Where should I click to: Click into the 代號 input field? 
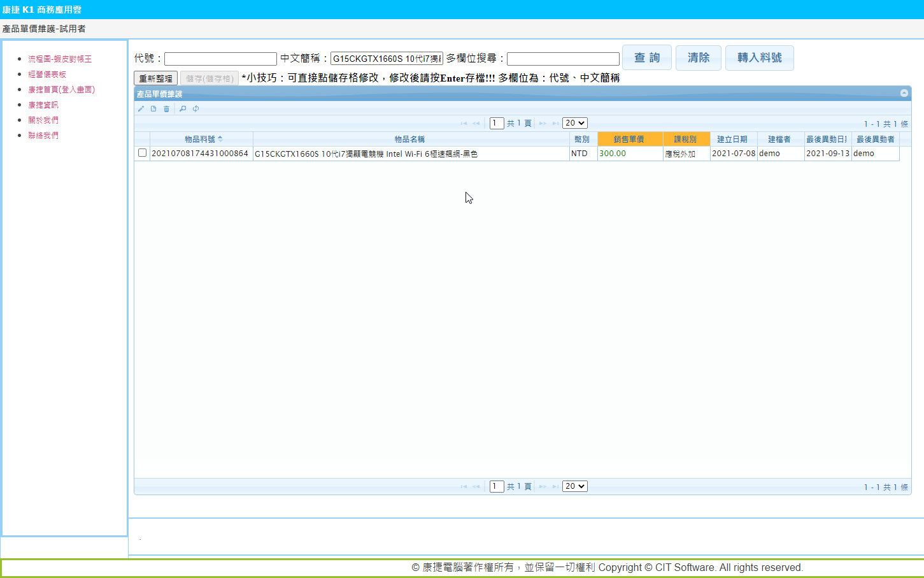[220, 59]
